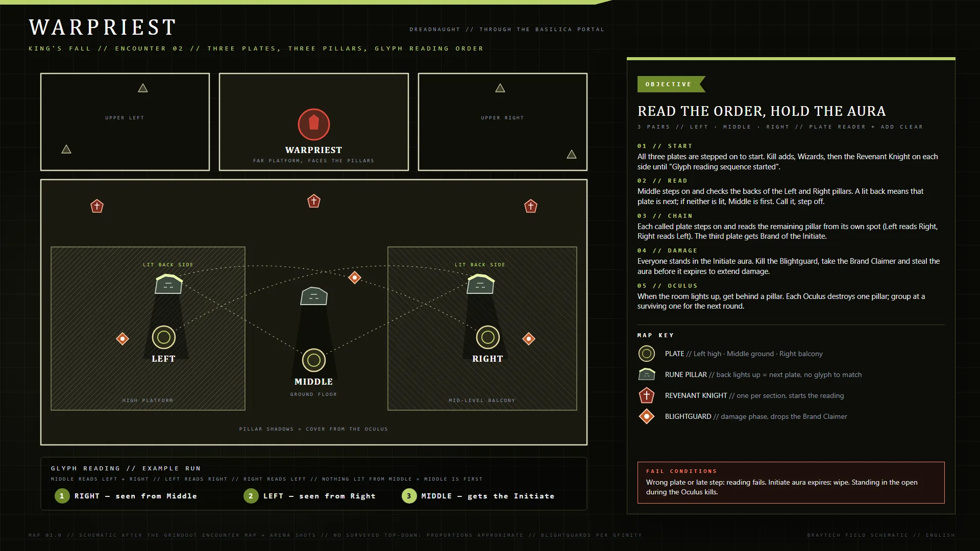Click the 'HIGH PLATFORM' label
This screenshot has width=980, height=551.
(x=148, y=400)
